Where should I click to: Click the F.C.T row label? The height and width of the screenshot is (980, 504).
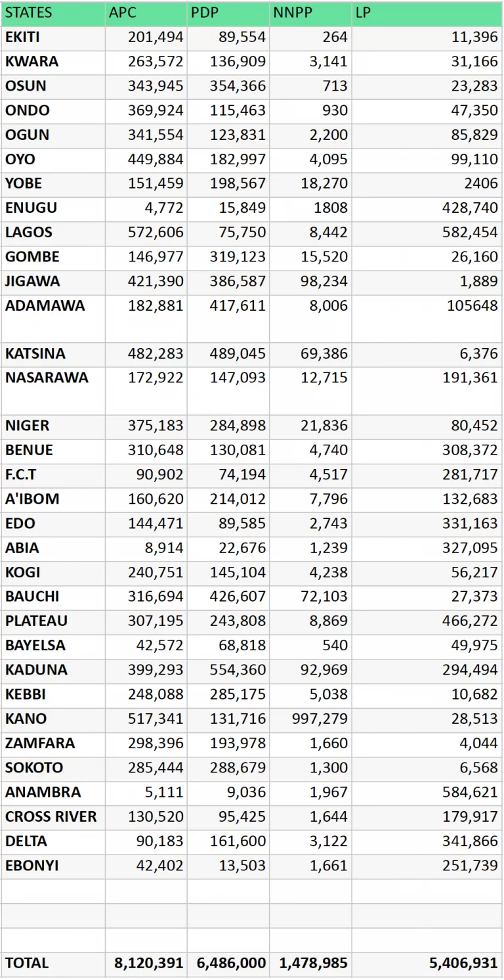(52, 474)
